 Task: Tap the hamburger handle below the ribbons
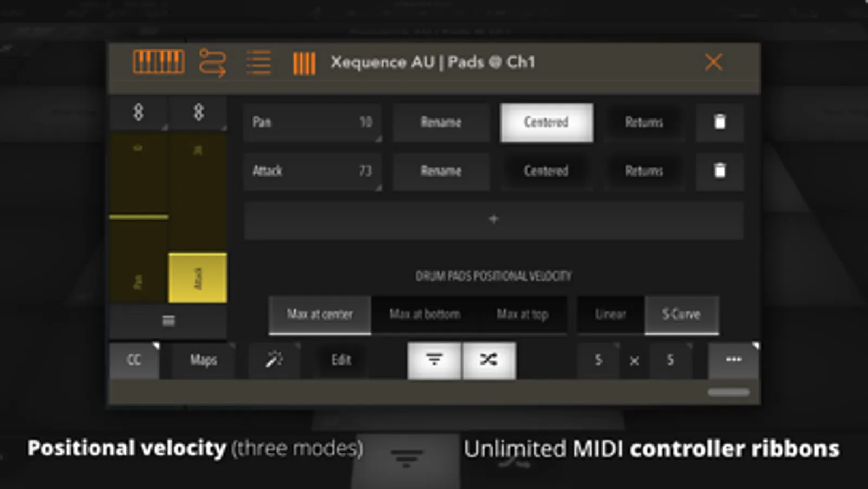169,321
